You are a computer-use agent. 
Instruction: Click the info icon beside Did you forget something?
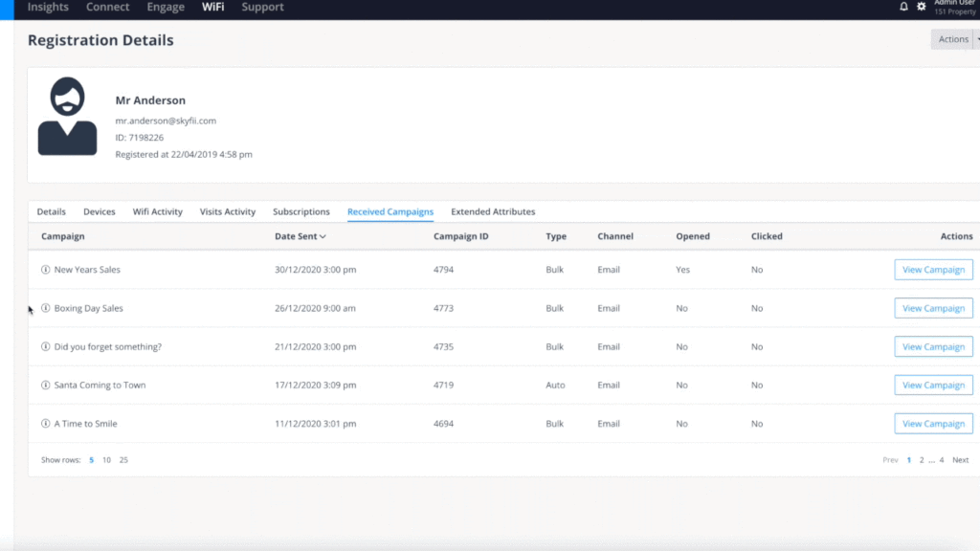coord(45,346)
